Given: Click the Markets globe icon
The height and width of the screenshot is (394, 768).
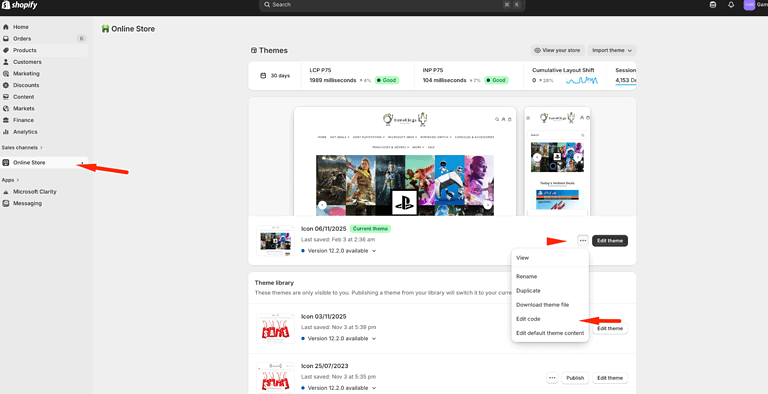Looking at the screenshot, I should (6, 108).
